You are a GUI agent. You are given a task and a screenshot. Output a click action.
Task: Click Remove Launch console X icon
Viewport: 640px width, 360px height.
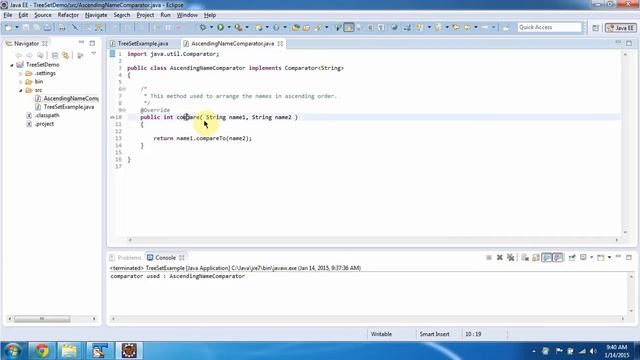tap(500, 258)
